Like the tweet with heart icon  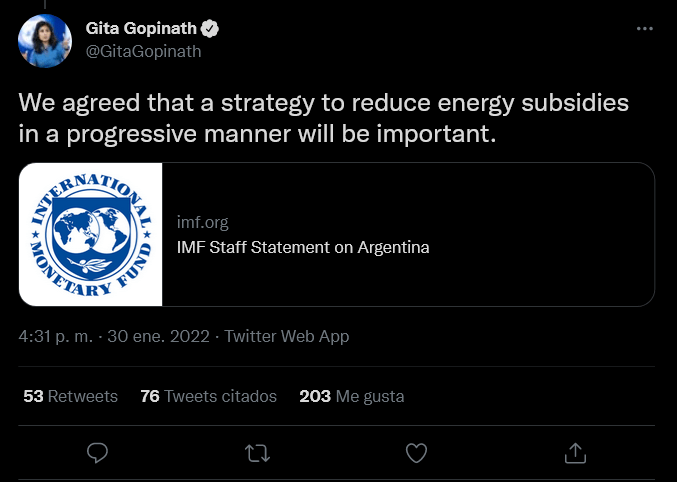pyautogui.click(x=416, y=453)
